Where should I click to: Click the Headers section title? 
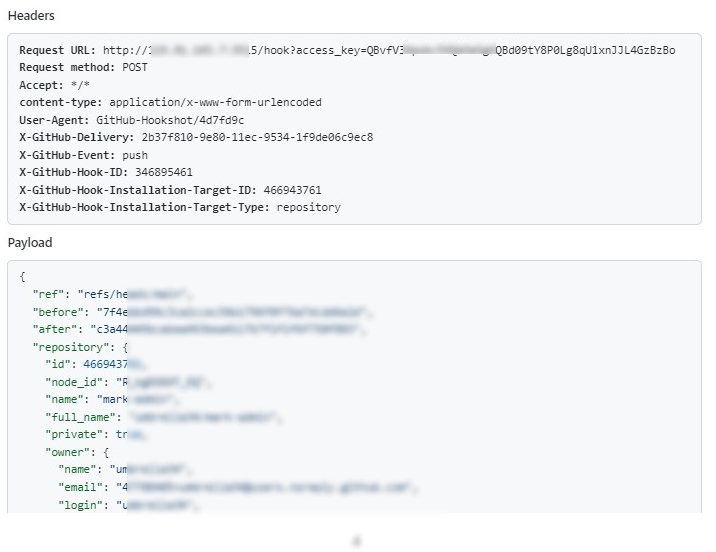click(31, 16)
